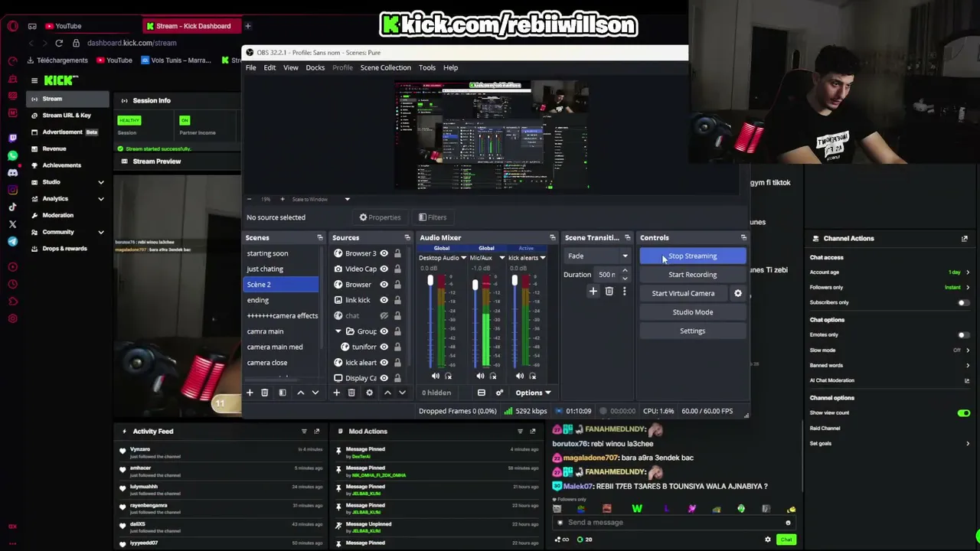Screen dimensions: 980x551
Task: Expand the Analytics section in Kick sidebar
Action: click(100, 199)
